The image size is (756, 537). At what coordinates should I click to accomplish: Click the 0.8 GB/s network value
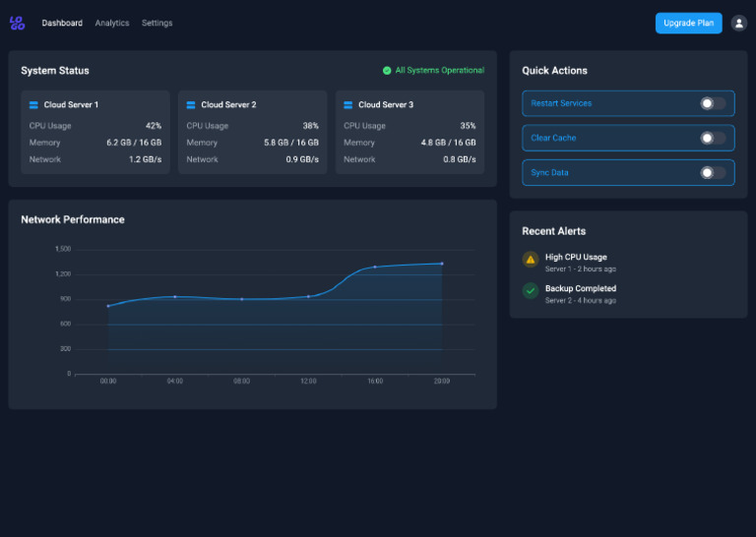(460, 159)
